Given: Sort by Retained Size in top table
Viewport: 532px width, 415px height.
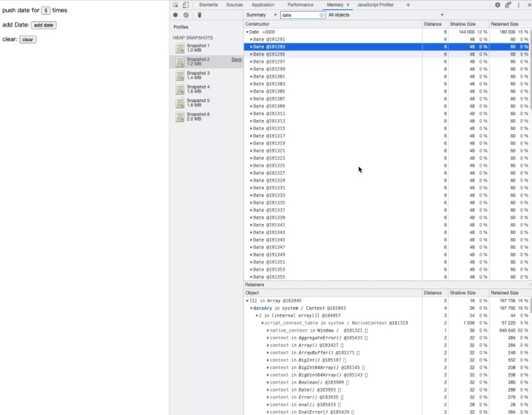Looking at the screenshot, I should [x=509, y=24].
